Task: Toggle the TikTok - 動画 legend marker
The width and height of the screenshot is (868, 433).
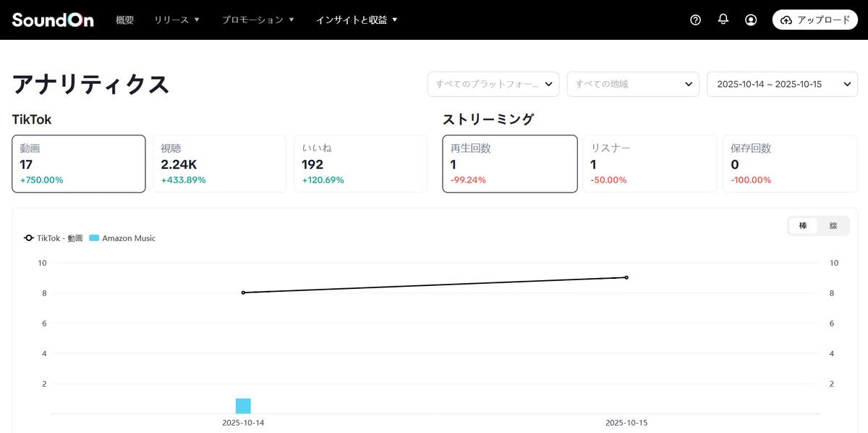Action: coord(29,238)
